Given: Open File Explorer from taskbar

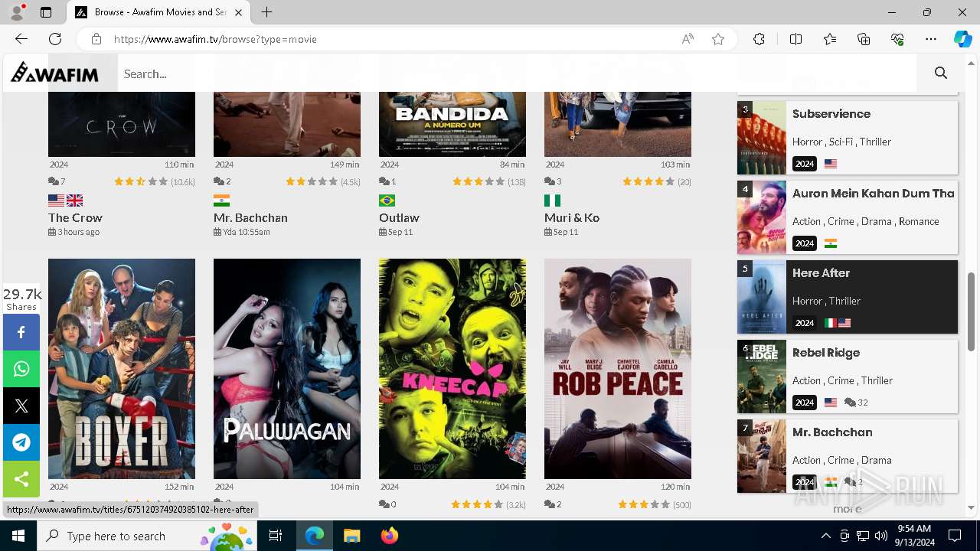Looking at the screenshot, I should tap(351, 536).
